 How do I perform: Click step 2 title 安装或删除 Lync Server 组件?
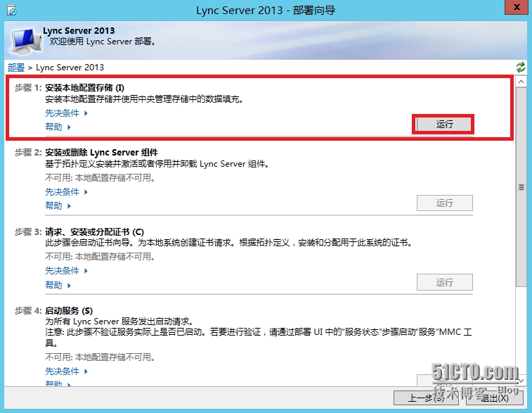pos(101,153)
